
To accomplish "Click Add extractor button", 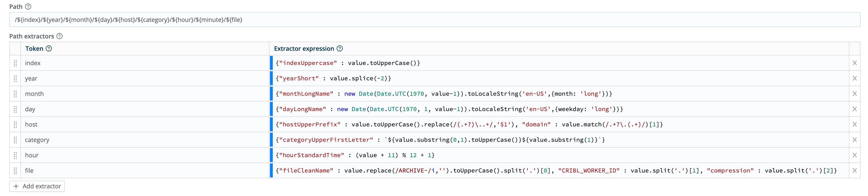I will pyautogui.click(x=37, y=186).
